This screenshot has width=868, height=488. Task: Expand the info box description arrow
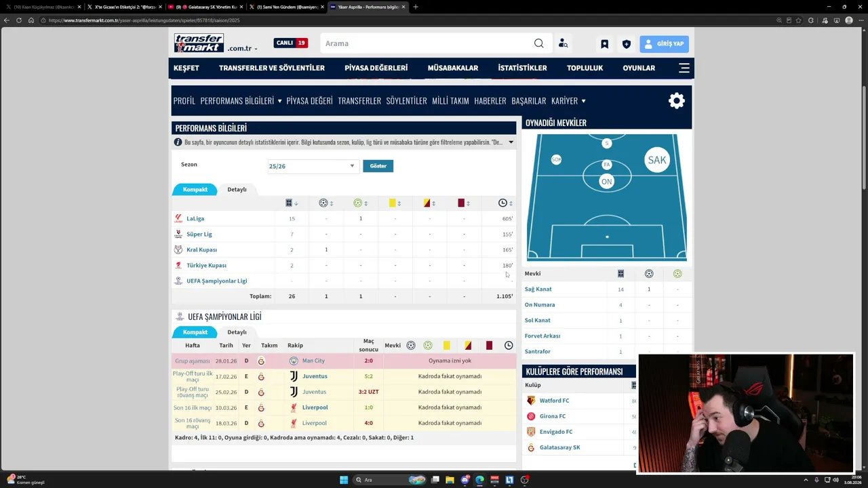[511, 142]
